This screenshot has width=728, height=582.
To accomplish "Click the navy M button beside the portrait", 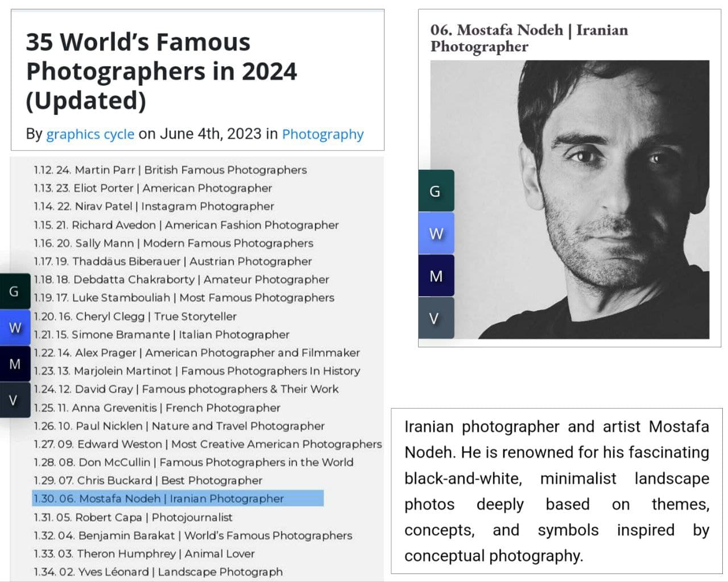I will [436, 276].
